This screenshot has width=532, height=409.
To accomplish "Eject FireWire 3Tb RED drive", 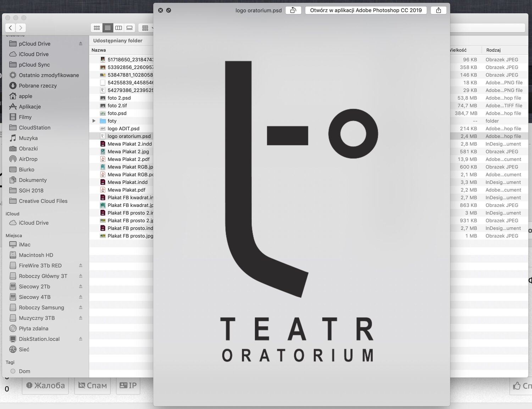I will click(x=81, y=265).
